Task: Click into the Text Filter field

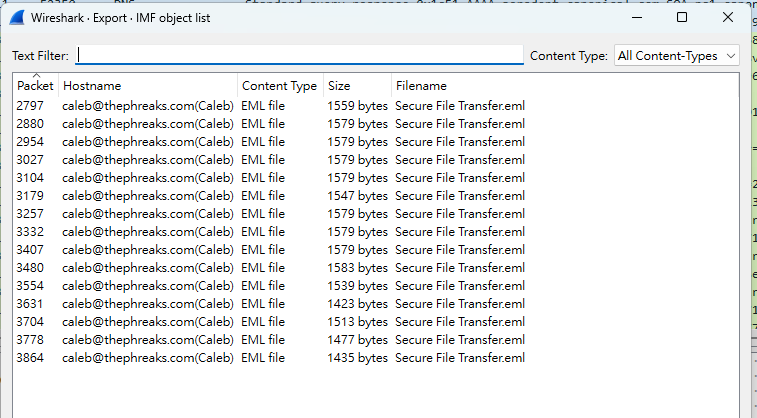Action: point(300,56)
